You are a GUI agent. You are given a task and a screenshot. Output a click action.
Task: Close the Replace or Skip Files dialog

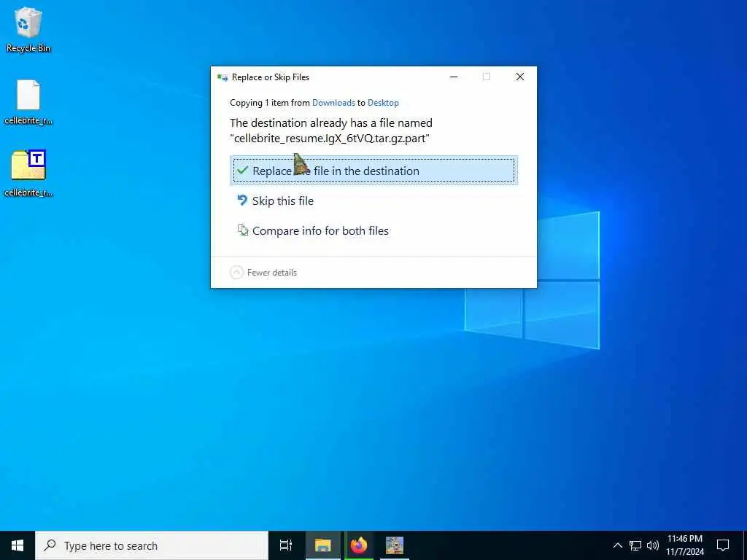(519, 77)
